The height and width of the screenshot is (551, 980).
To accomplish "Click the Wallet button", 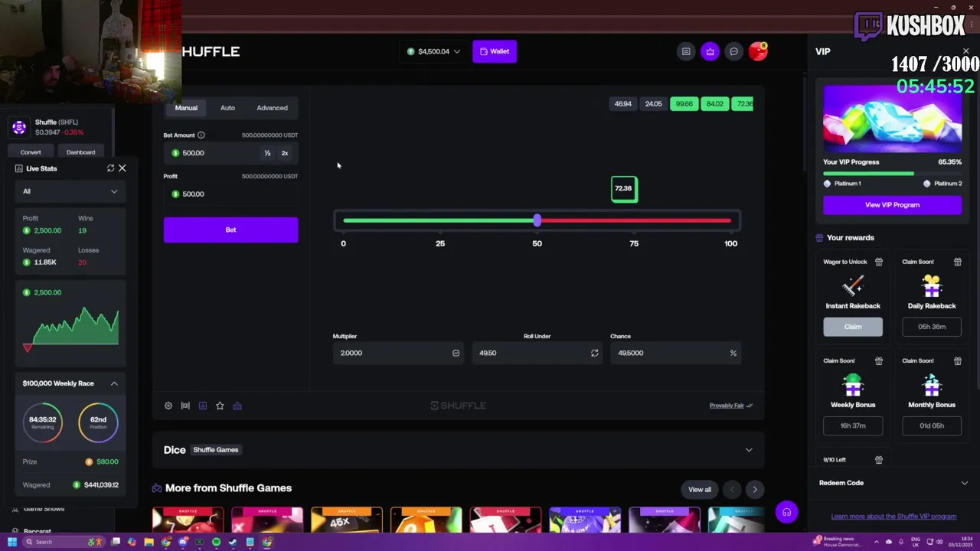I will [x=495, y=51].
